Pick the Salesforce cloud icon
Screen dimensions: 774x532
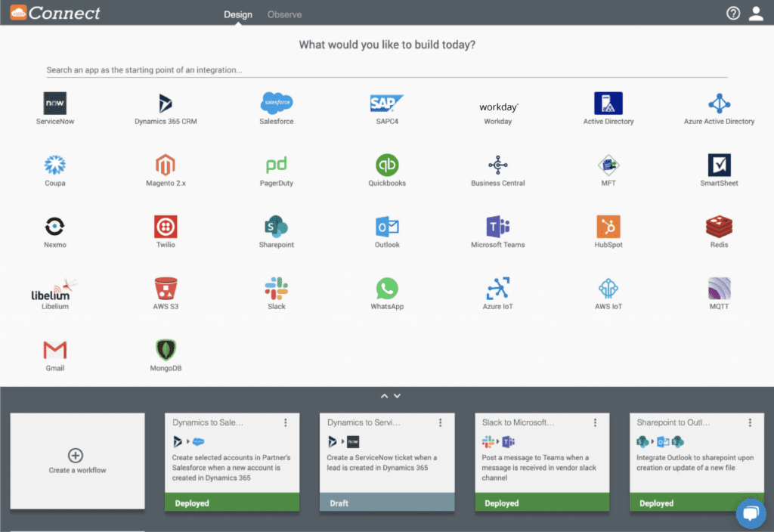pyautogui.click(x=277, y=103)
